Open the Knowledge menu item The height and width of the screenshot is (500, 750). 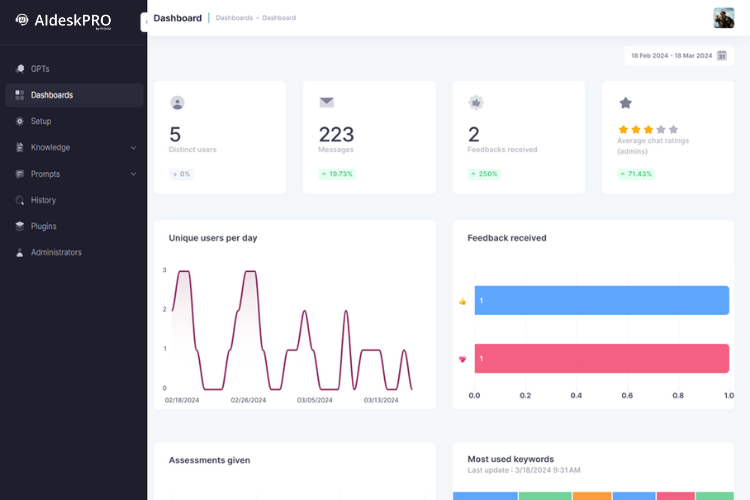pyautogui.click(x=50, y=148)
